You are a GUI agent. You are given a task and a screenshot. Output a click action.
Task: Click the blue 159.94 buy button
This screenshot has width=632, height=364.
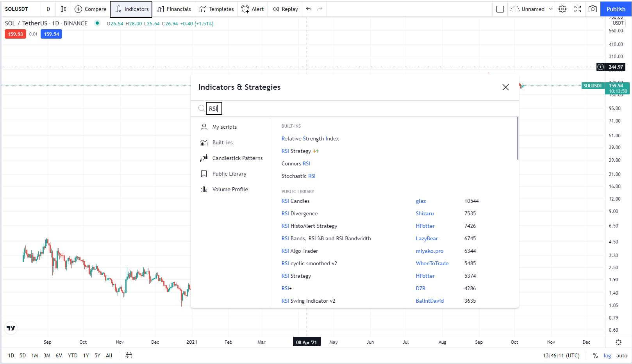51,34
